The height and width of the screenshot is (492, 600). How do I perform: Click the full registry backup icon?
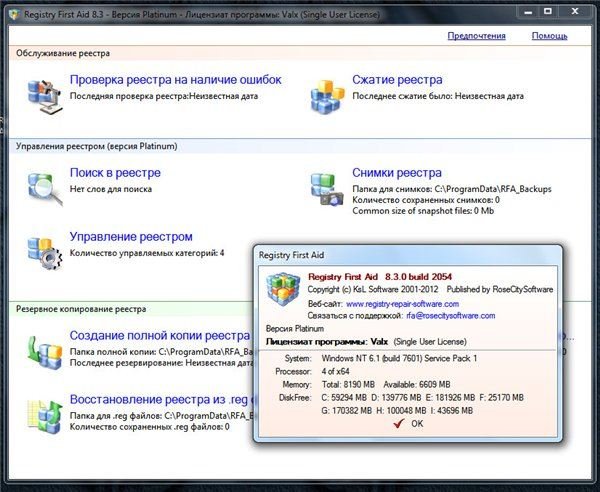(x=44, y=352)
